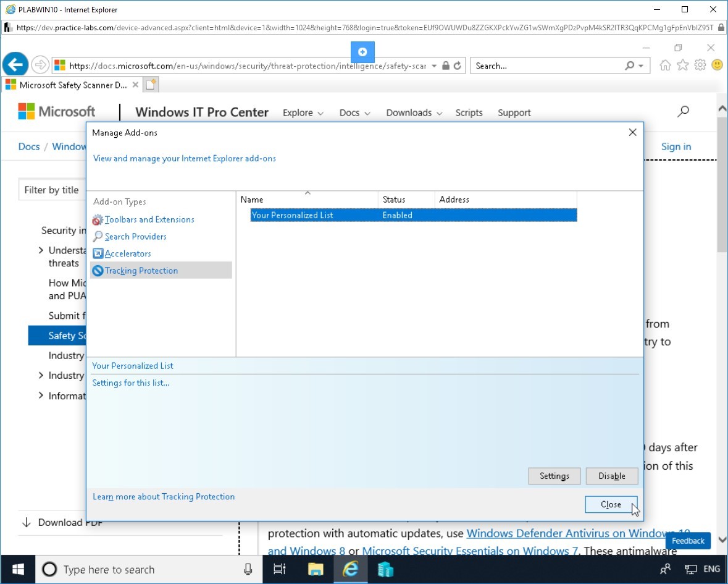The height and width of the screenshot is (584, 728).
Task: Expand the Industry tree node with chevron
Action: [x=41, y=375]
